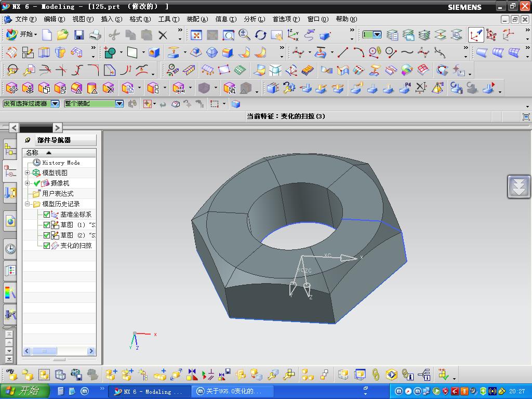Activate the Rotate view tool
Image resolution: width=532 pixels, height=399 pixels.
[261, 35]
